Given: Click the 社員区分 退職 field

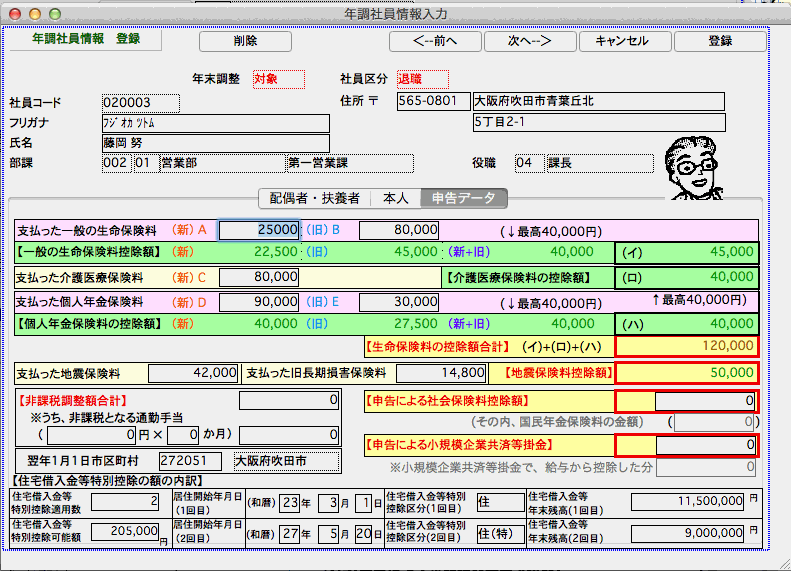Looking at the screenshot, I should (x=422, y=78).
